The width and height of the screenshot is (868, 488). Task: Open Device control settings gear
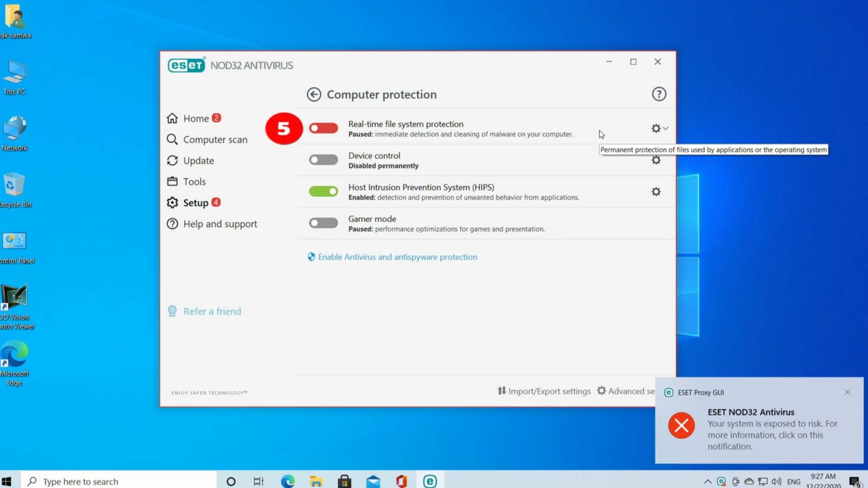[656, 160]
